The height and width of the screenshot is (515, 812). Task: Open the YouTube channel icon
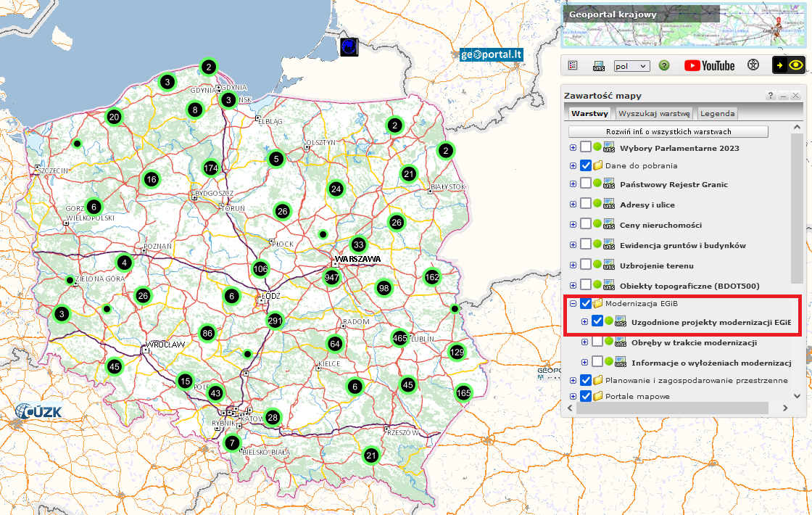pos(709,65)
